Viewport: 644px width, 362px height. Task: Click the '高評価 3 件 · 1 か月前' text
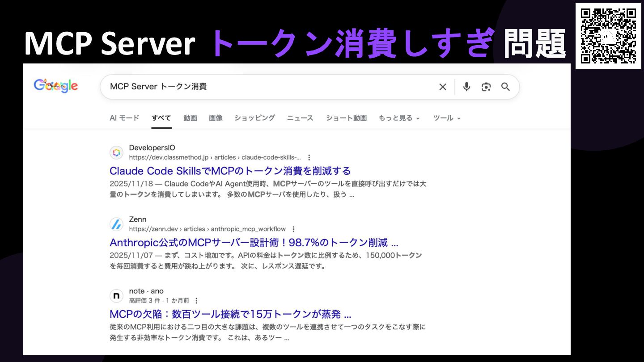[159, 301]
